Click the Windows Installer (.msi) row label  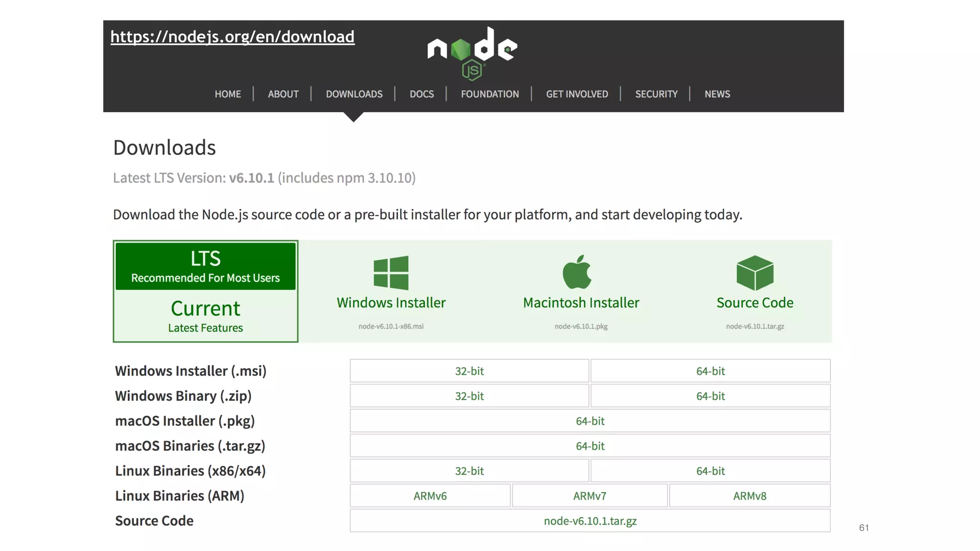pos(191,371)
